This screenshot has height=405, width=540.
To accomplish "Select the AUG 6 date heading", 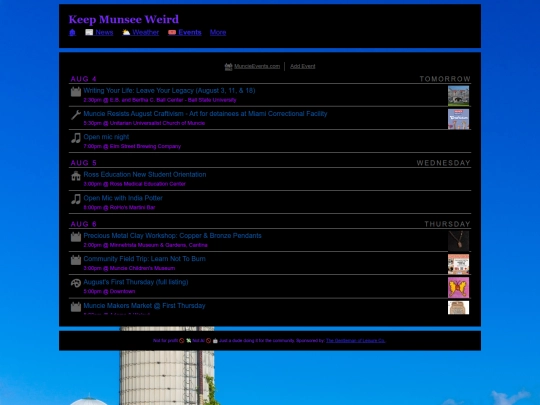I will [84, 224].
